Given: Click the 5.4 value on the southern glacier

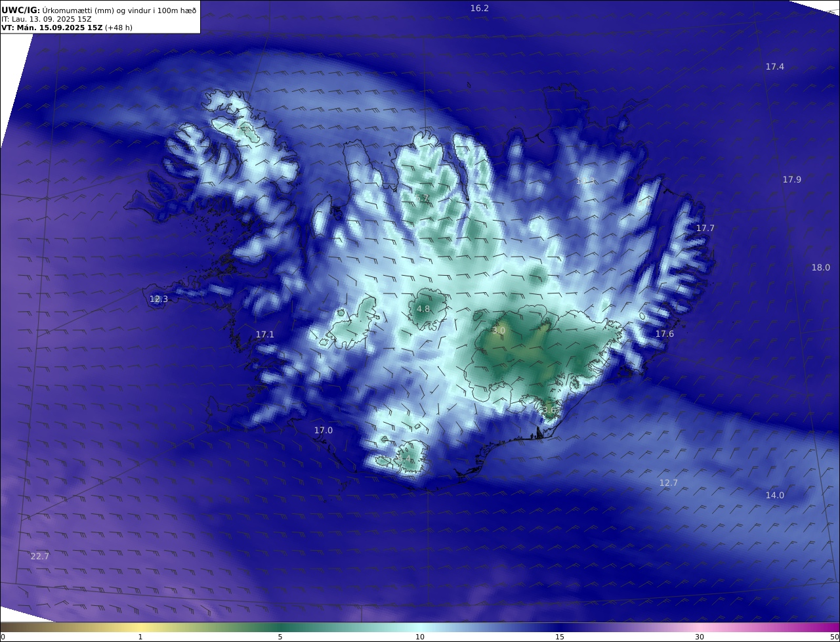Looking at the screenshot, I should pyautogui.click(x=405, y=458).
